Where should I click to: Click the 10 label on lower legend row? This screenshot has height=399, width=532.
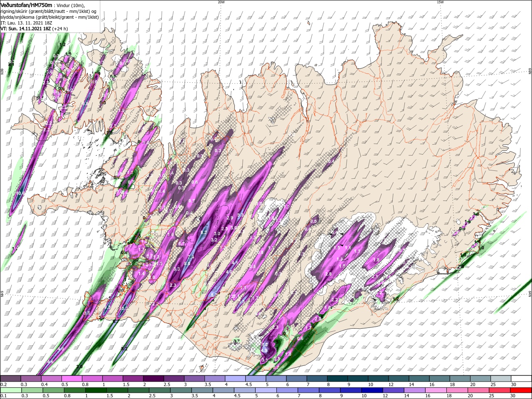(x=364, y=396)
